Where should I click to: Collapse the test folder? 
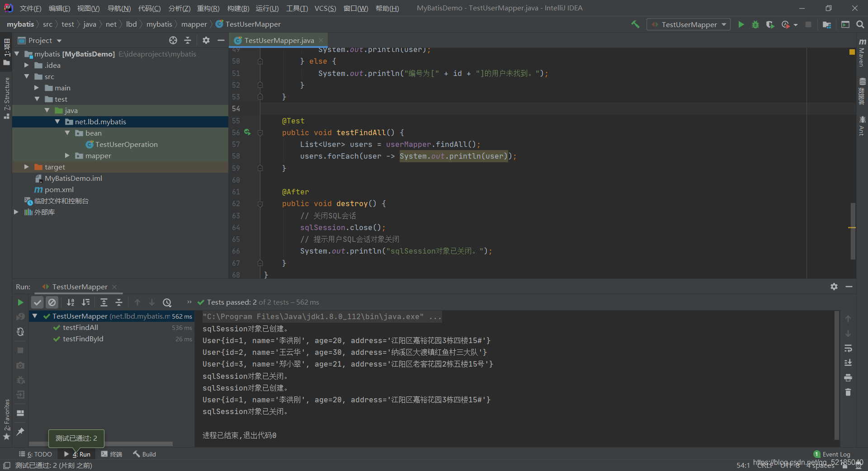point(37,99)
